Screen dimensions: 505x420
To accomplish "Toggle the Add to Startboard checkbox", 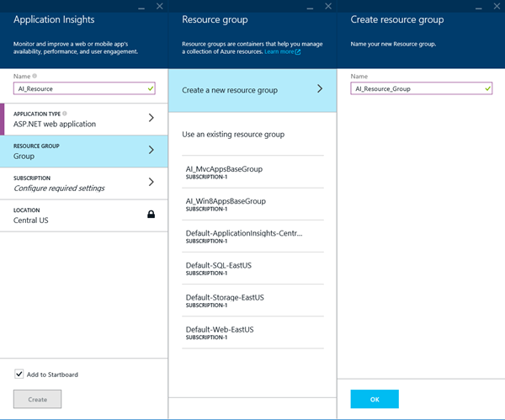I will coord(19,374).
